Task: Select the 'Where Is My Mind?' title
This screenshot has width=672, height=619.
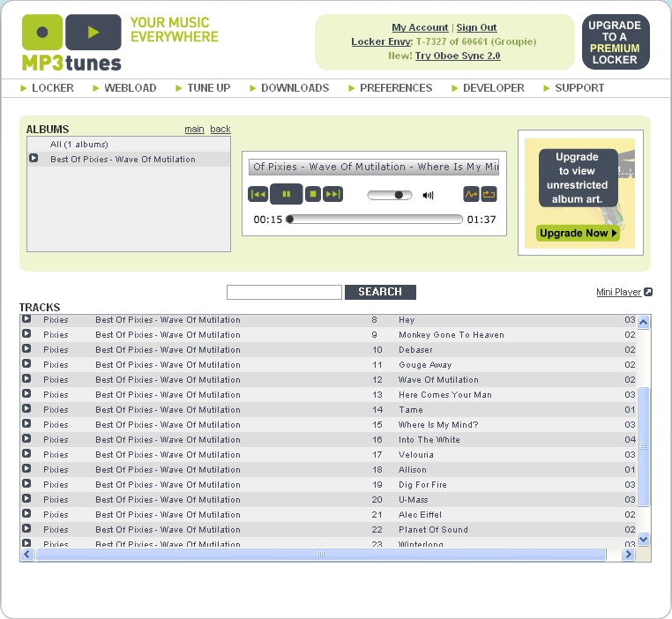Action: pos(438,424)
